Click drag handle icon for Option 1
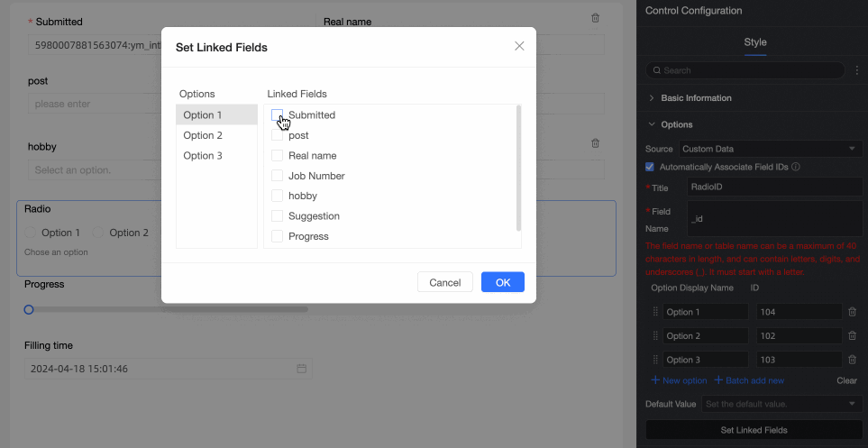 click(x=655, y=312)
